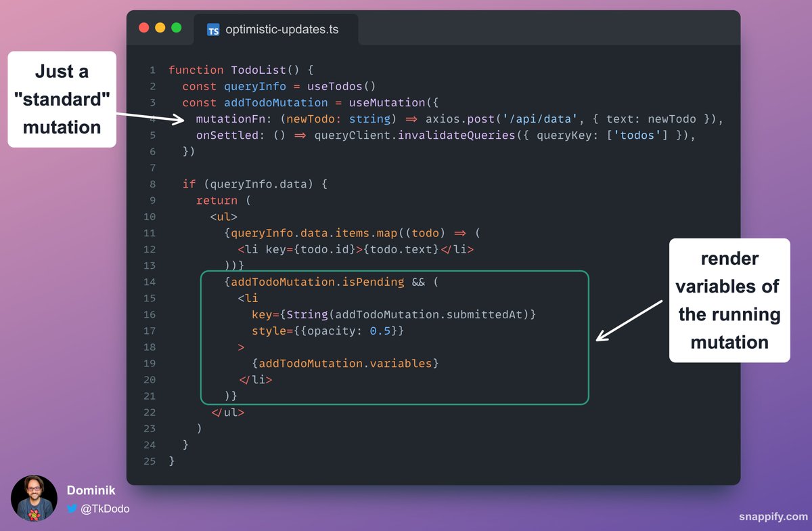Click the red window dot
The width and height of the screenshot is (812, 531).
coord(143,28)
